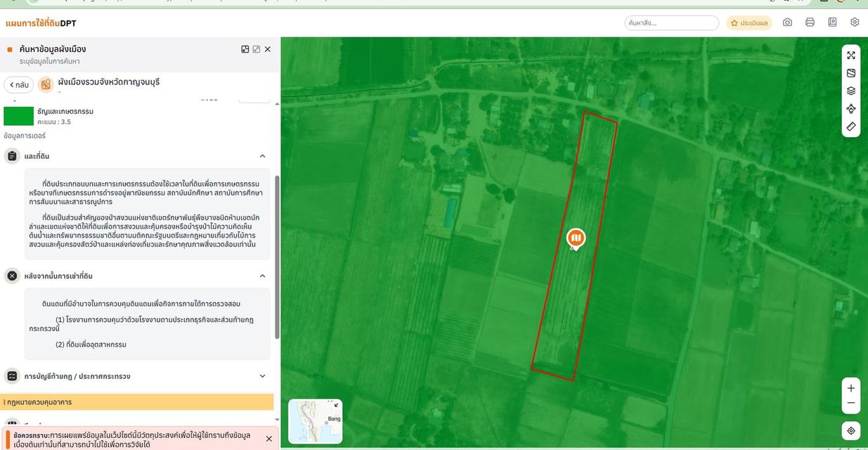868x450 pixels.
Task: Click the overview minimap thumbnail
Action: [x=316, y=421]
